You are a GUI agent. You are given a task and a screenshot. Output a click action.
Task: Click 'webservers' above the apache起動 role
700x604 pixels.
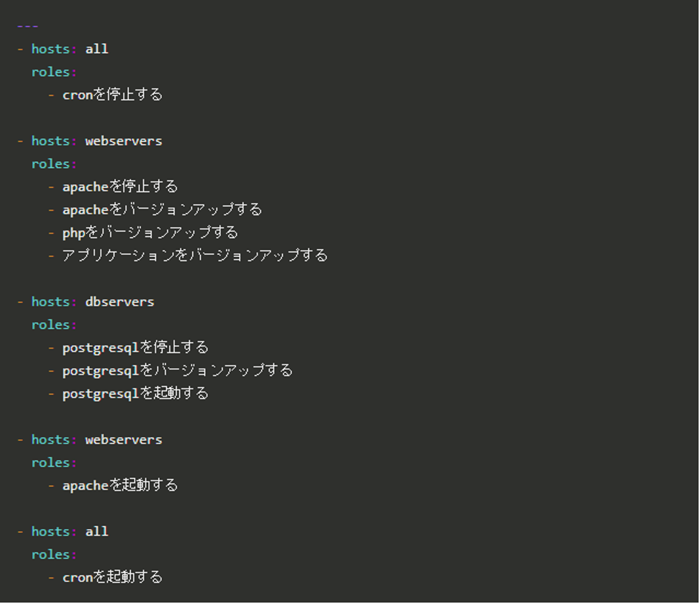[123, 440]
